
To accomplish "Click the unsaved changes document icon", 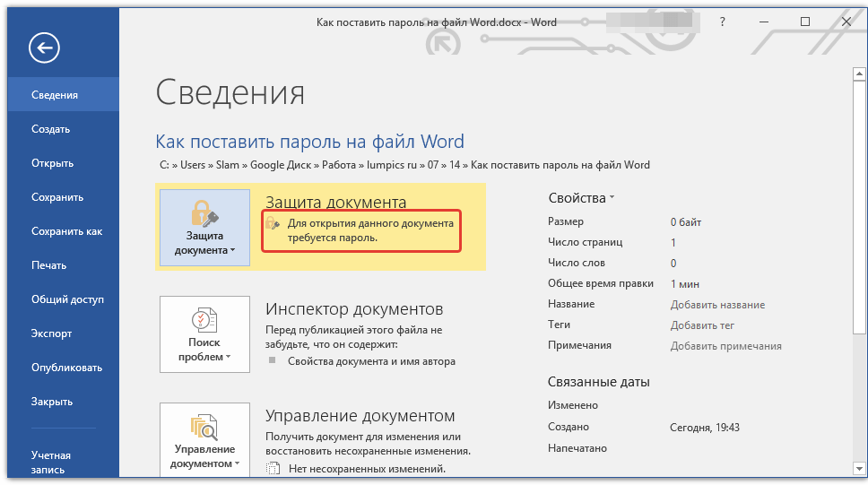I will (x=273, y=468).
